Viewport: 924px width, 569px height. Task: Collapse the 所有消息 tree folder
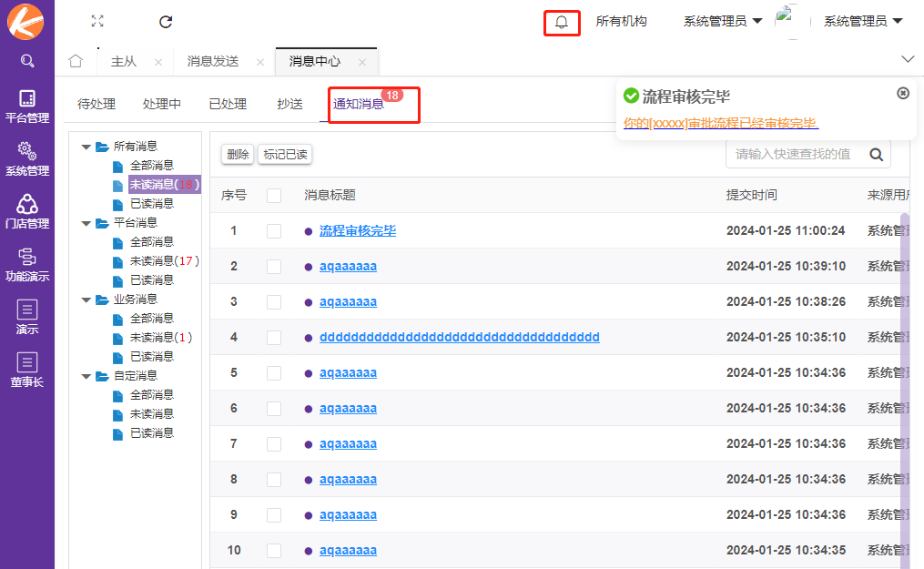[x=86, y=147]
